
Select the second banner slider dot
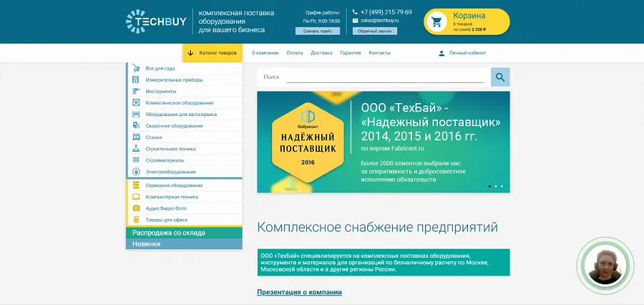[496, 186]
